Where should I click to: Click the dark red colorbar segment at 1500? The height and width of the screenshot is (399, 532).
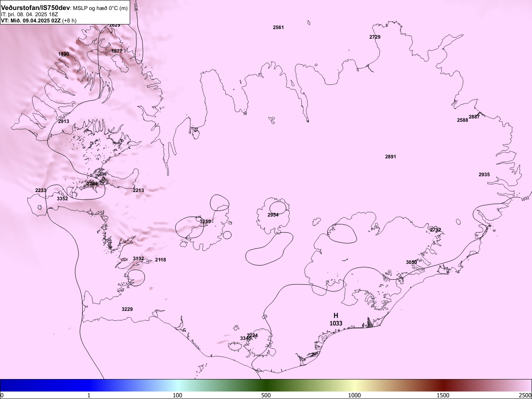[x=443, y=385]
